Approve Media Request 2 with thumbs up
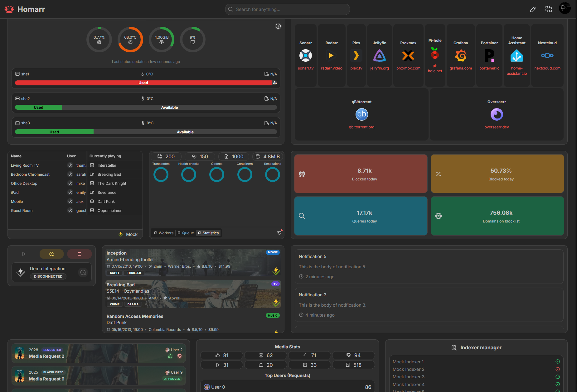Image resolution: width=577 pixels, height=392 pixels. pos(170,356)
